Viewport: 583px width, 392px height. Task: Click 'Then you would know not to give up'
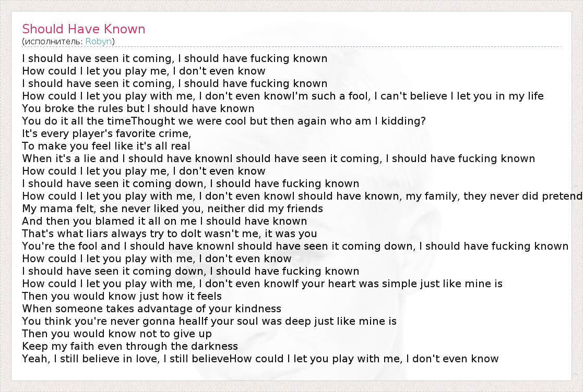point(116,334)
